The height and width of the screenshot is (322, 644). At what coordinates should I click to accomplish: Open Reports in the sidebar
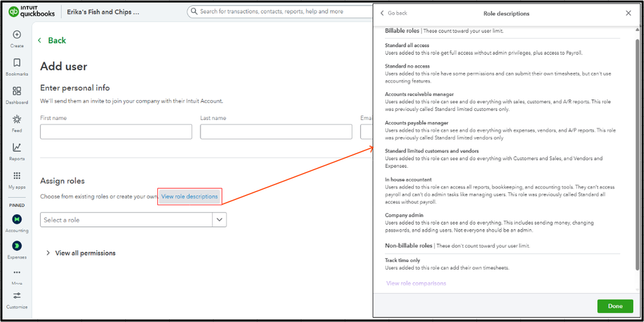point(17,152)
